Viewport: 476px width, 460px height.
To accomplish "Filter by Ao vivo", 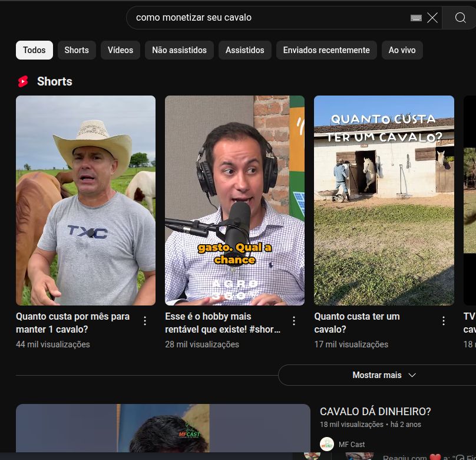I will tap(402, 50).
